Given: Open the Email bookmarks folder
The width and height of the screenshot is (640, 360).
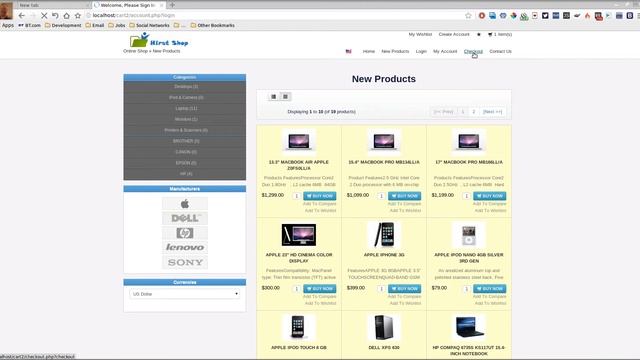Looking at the screenshot, I should coord(95,25).
